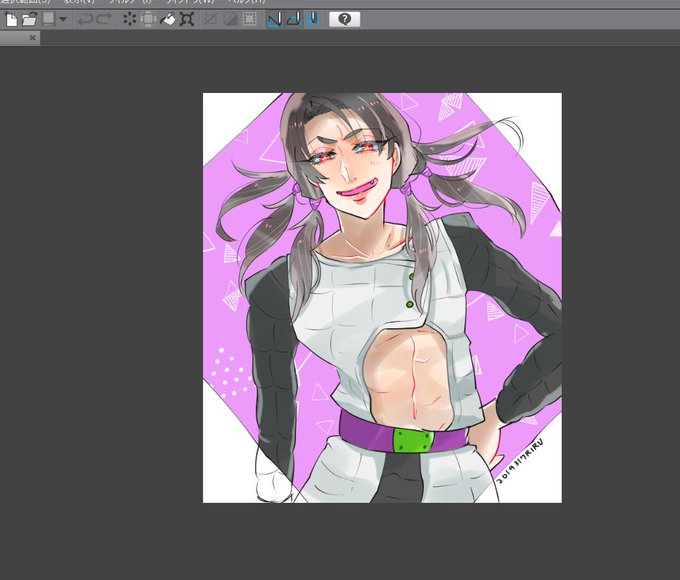Click the grayed-out Save icon
Image resolution: width=680 pixels, height=580 pixels.
(x=49, y=19)
